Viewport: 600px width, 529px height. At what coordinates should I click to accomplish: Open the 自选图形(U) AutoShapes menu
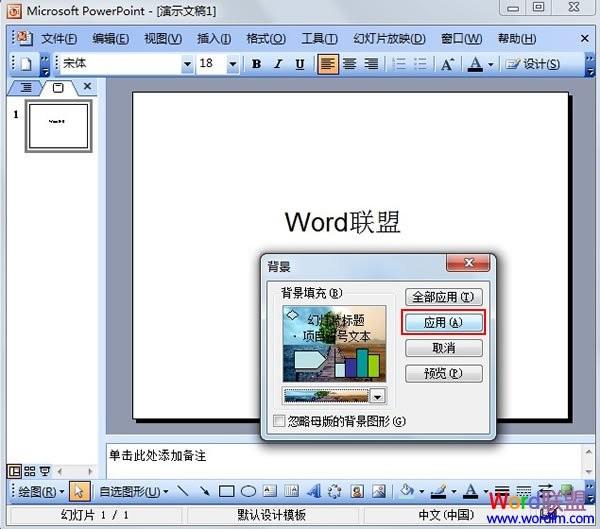134,491
